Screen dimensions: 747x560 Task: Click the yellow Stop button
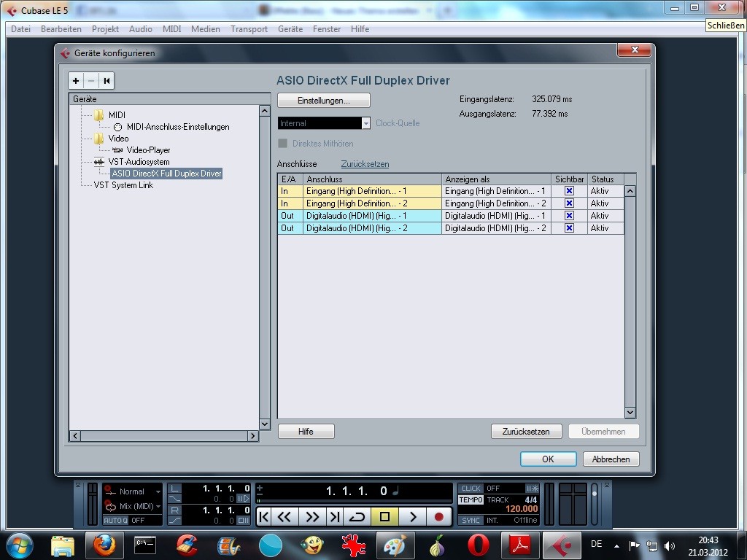pos(385,517)
